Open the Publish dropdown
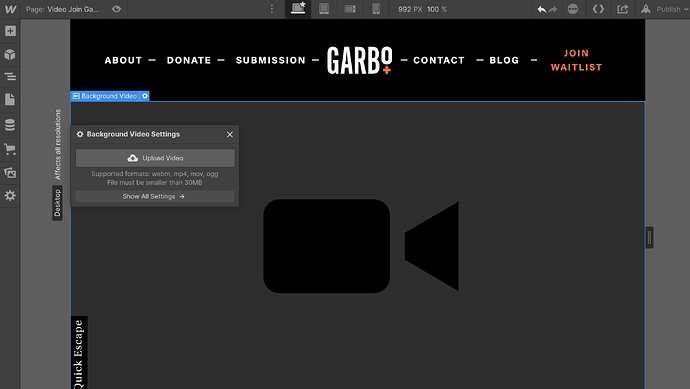Image resolution: width=690 pixels, height=389 pixels. (x=672, y=9)
